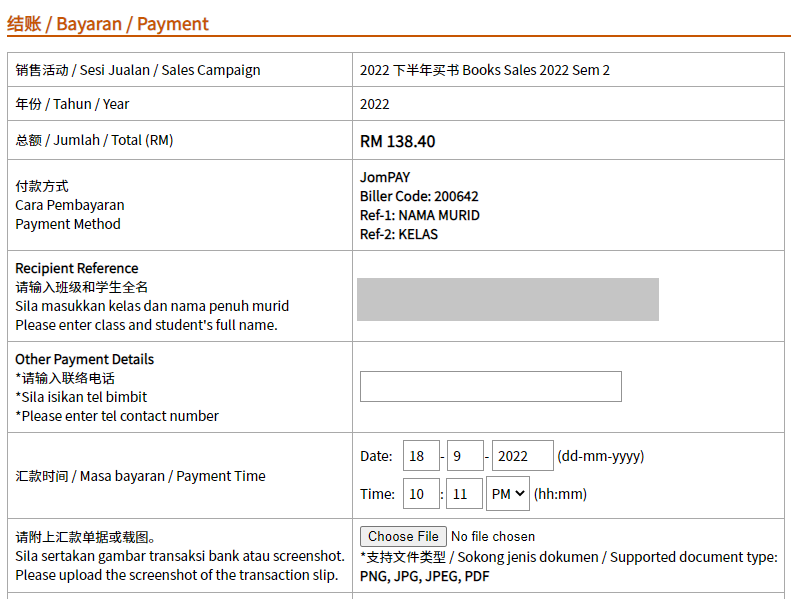Click the Ref-1: NAMA MURID line
The image size is (791, 599).
(420, 215)
